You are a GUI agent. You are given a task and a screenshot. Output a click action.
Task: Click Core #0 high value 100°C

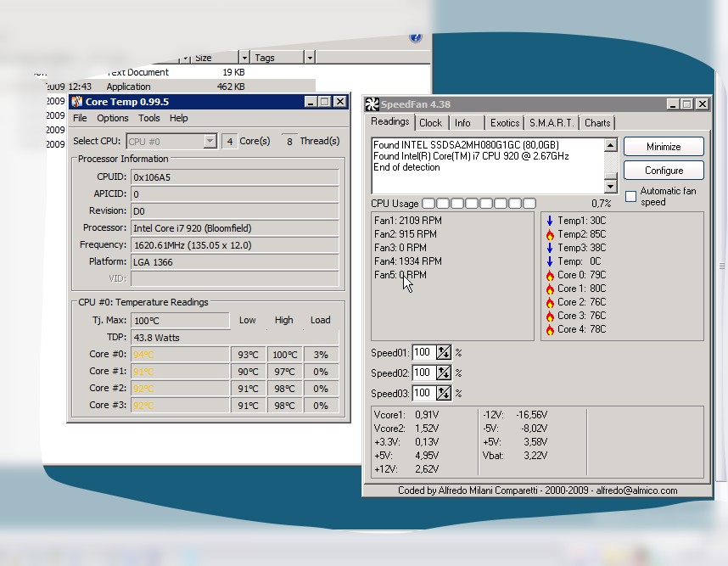pyautogui.click(x=284, y=355)
